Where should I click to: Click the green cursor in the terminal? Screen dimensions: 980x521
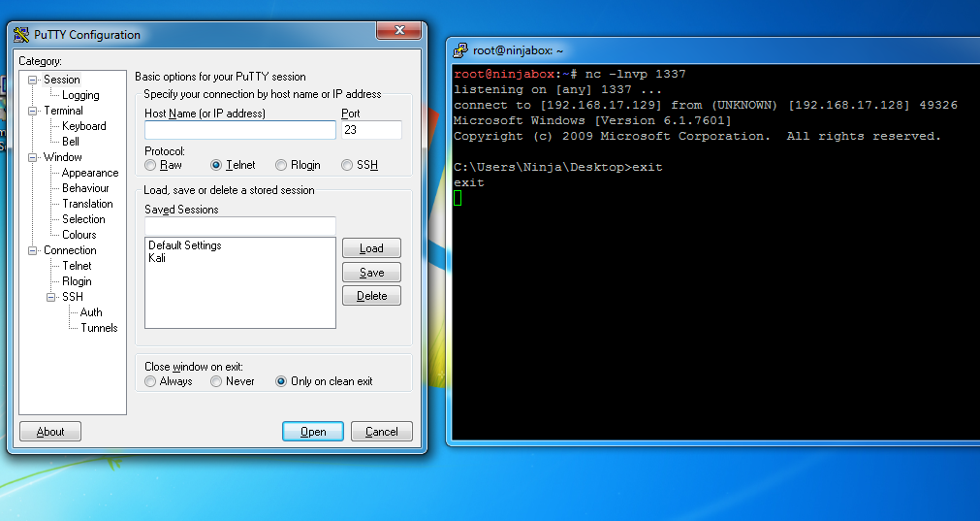[x=458, y=198]
